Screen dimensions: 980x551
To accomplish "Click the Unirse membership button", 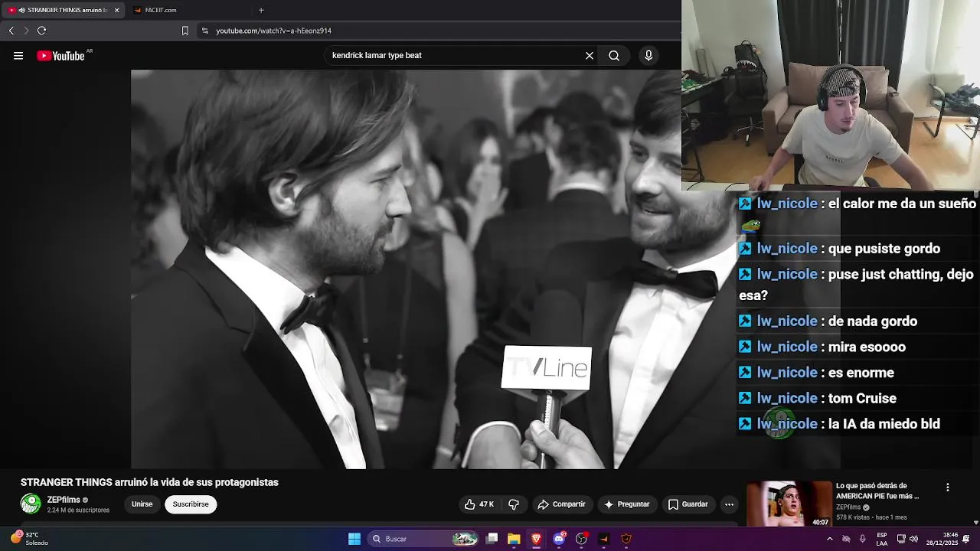I will (x=142, y=504).
